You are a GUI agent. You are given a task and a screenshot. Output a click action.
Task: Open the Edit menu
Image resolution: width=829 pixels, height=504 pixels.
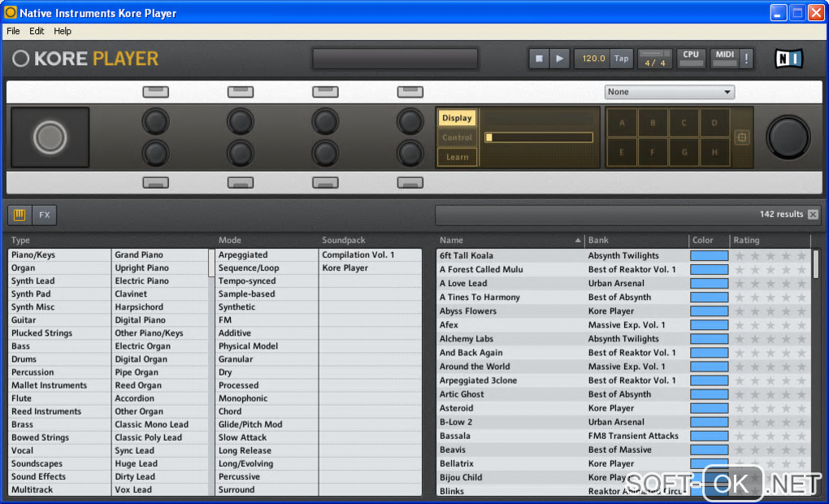[x=37, y=31]
